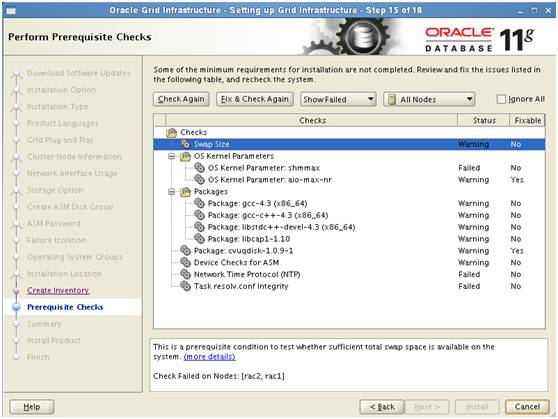The width and height of the screenshot is (558, 419).
Task: Click the Create Inventory step bullet
Action: (16, 290)
